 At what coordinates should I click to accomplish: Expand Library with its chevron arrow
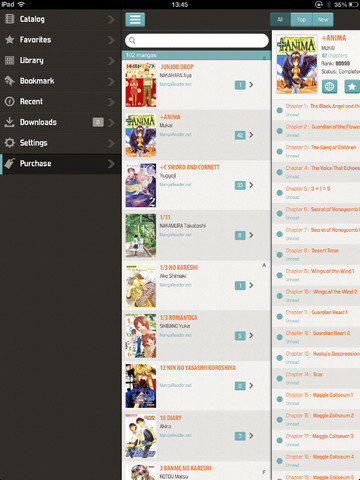point(111,61)
